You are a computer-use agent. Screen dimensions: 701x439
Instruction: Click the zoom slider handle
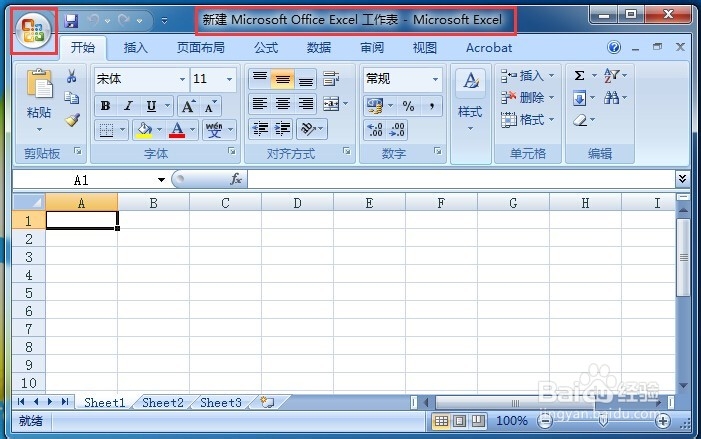pos(603,421)
